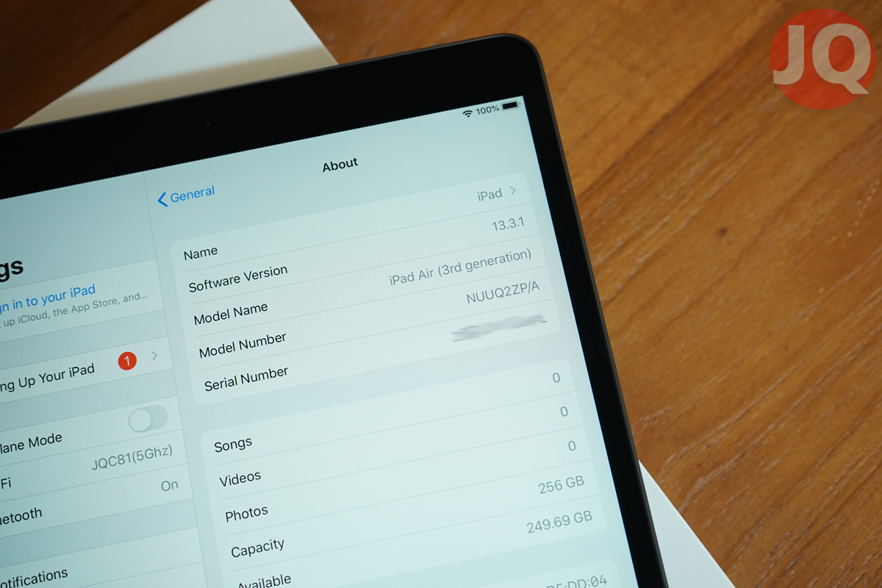Tap iPad Air (3rd generation) value
This screenshot has height=588, width=882.
460,268
